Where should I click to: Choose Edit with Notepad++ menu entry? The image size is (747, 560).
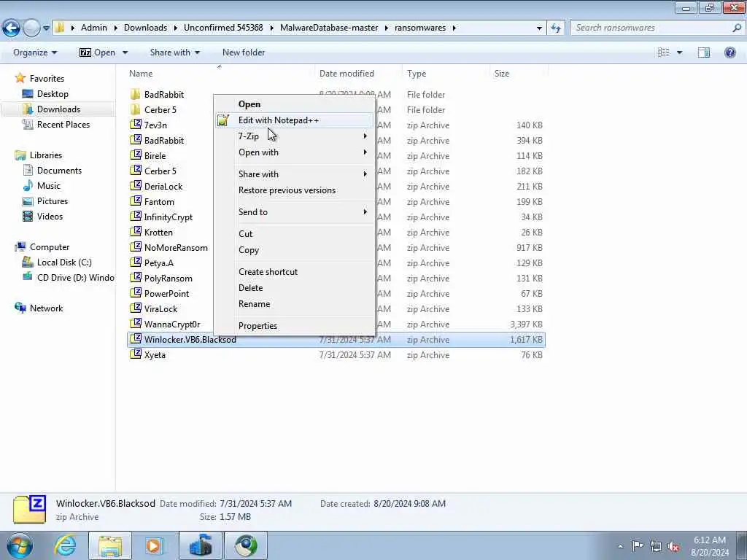point(294,120)
